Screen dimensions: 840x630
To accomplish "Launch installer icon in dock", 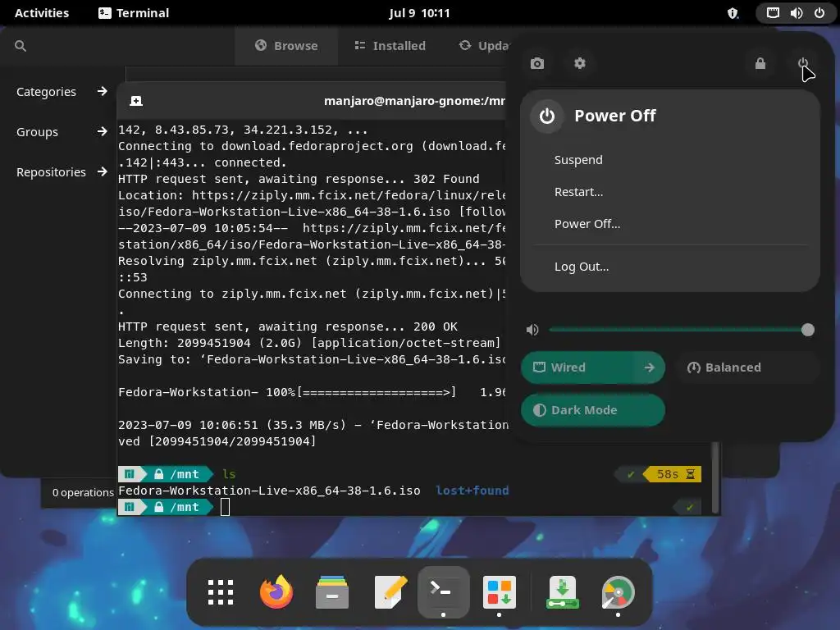I will coord(563,592).
